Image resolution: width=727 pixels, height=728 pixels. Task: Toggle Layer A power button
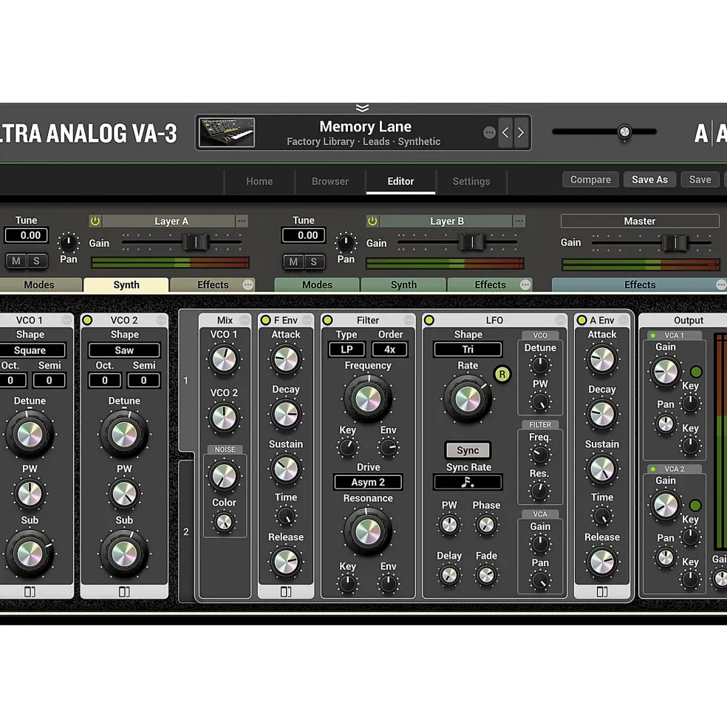(x=95, y=221)
